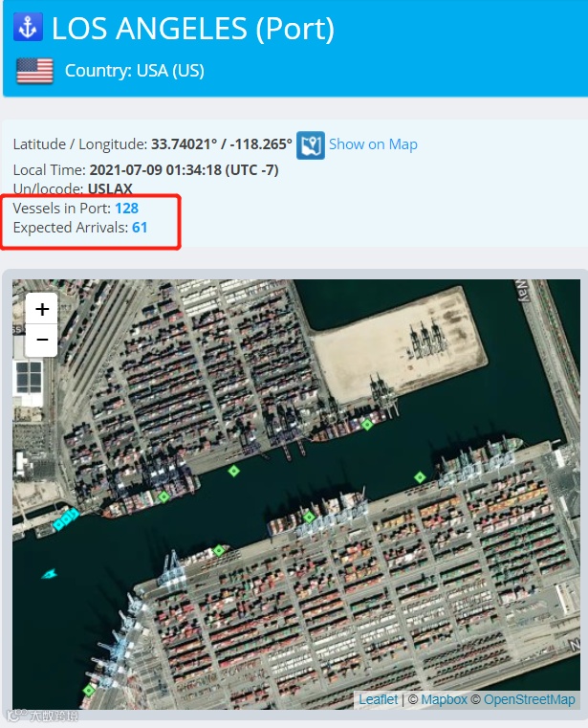Select the green vessel marker near the sandy lot cranes
This screenshot has width=588, height=728.
click(x=367, y=425)
